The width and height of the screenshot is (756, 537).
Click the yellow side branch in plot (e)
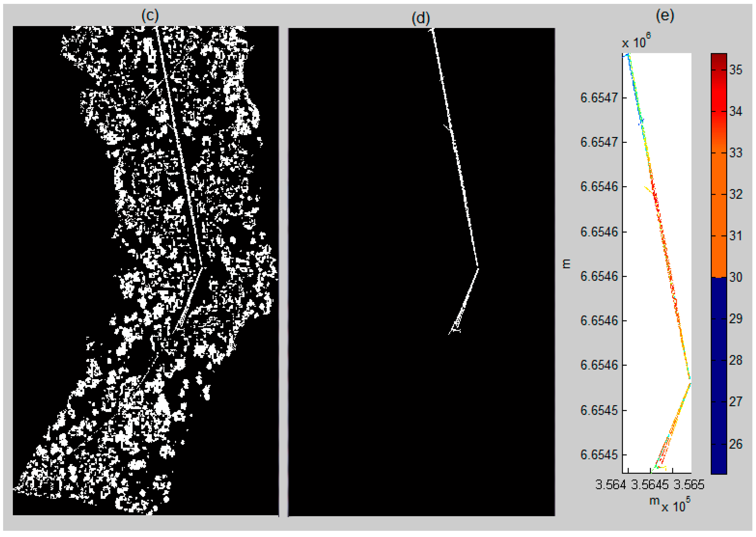[x=648, y=189]
